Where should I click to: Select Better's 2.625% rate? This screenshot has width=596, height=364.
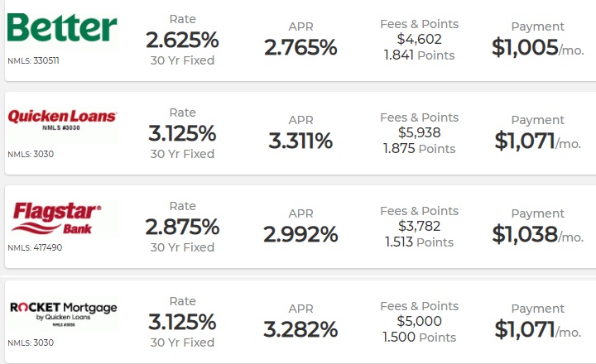click(182, 40)
